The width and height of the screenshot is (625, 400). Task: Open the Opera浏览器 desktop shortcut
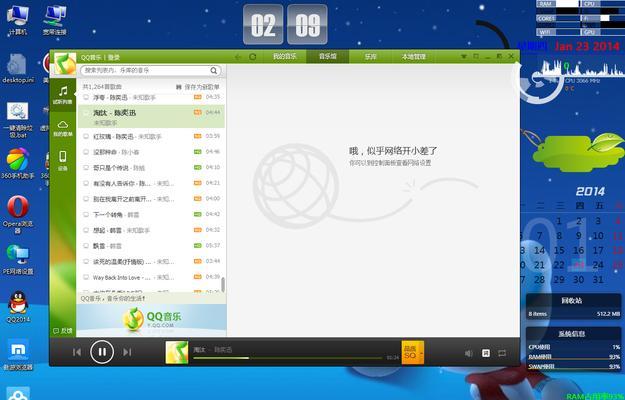(18, 214)
